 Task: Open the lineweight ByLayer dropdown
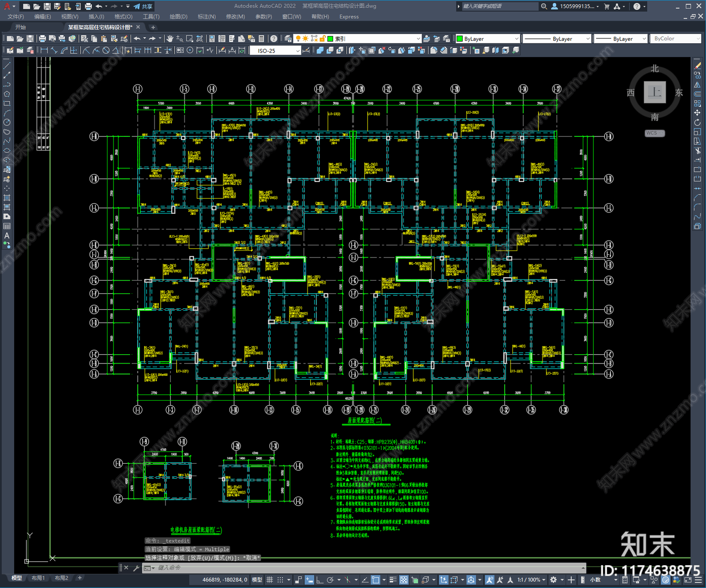(621, 39)
